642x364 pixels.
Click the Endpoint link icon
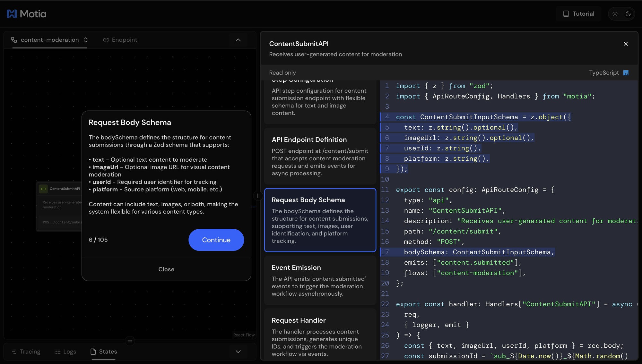[106, 40]
